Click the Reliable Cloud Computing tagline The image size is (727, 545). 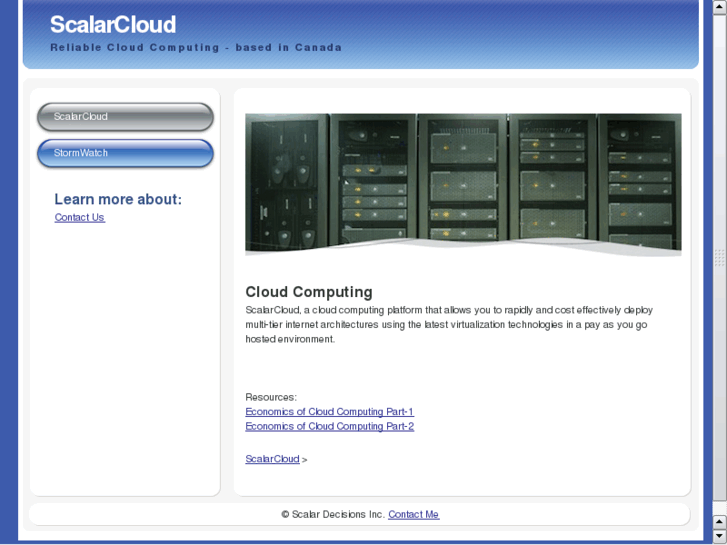(x=196, y=47)
